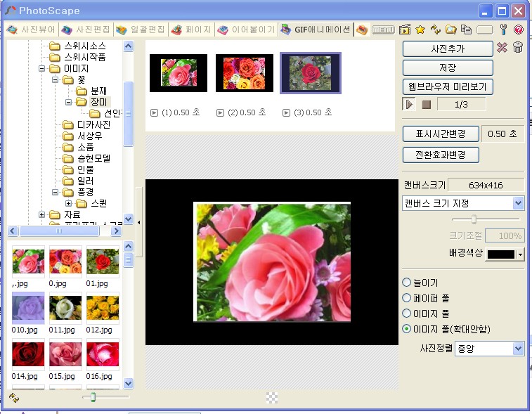Stop the animation preview
This screenshot has width=532, height=414.
pos(426,104)
